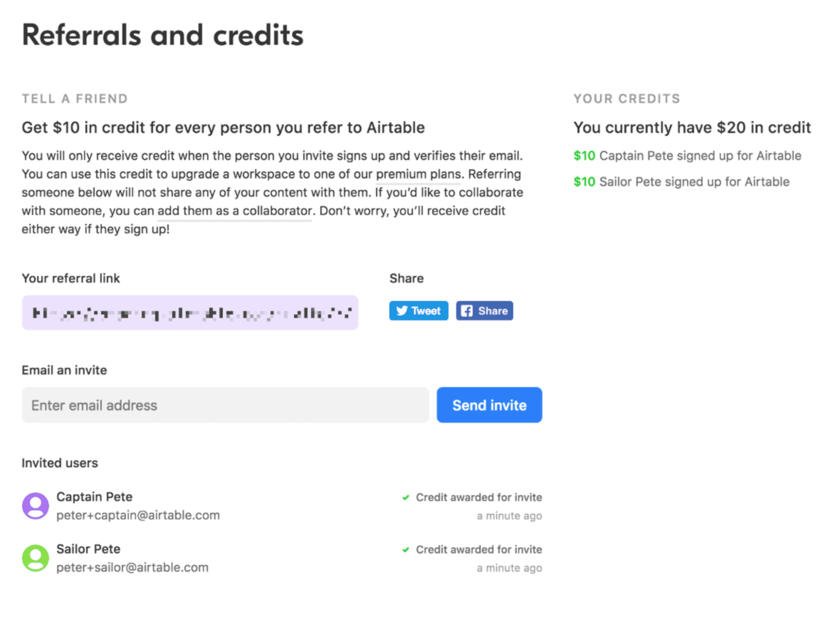Click the Facebook icon on Share button
The height and width of the screenshot is (617, 840).
coord(467,311)
